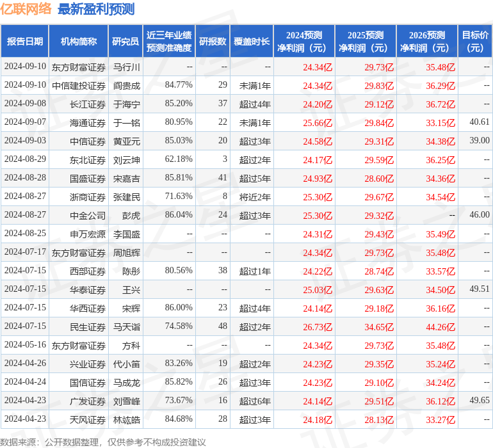Click analyst name 代小笛

click(127, 364)
